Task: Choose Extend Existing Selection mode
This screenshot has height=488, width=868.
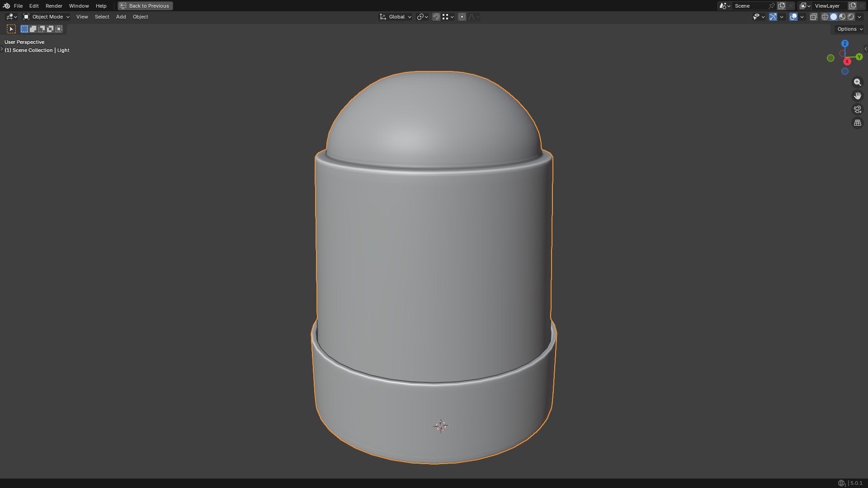Action: [33, 29]
